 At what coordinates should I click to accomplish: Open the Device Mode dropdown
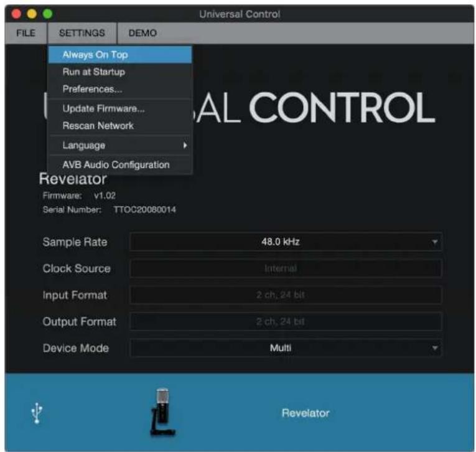coord(286,348)
